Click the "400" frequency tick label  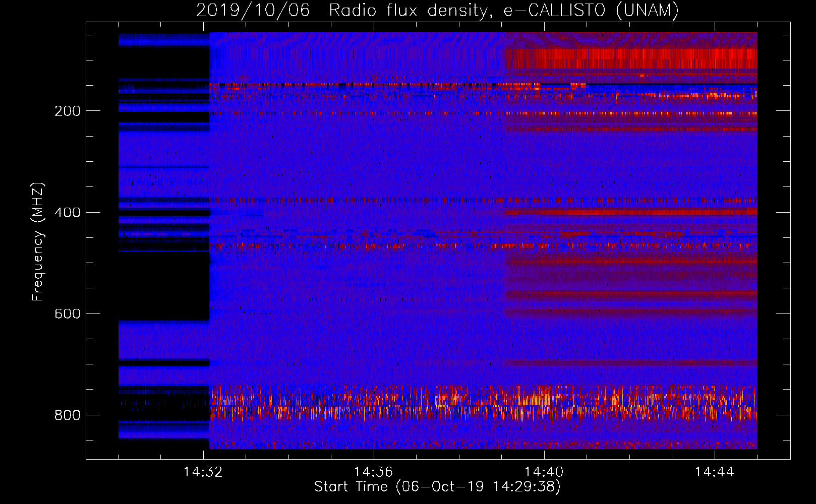(68, 212)
